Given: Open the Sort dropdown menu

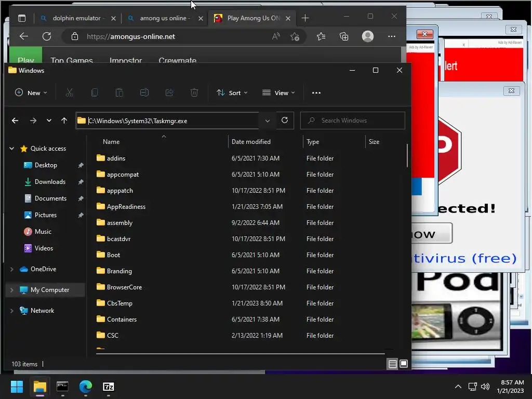Looking at the screenshot, I should pos(232,92).
